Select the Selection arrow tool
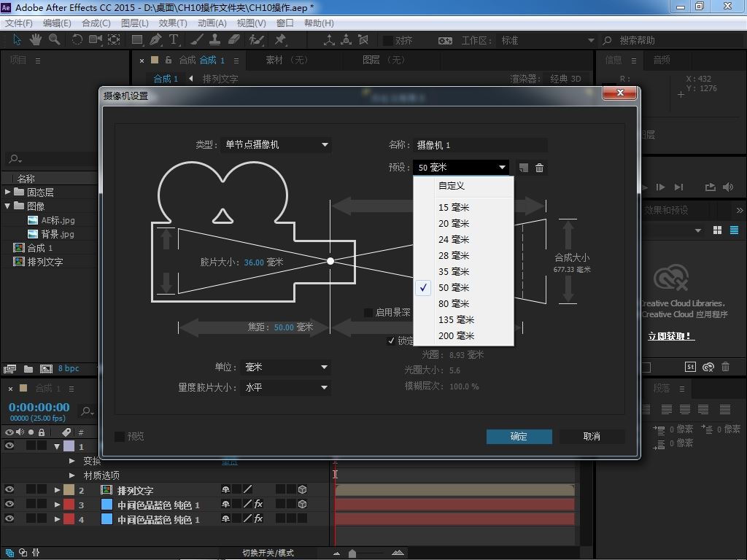 [18, 39]
